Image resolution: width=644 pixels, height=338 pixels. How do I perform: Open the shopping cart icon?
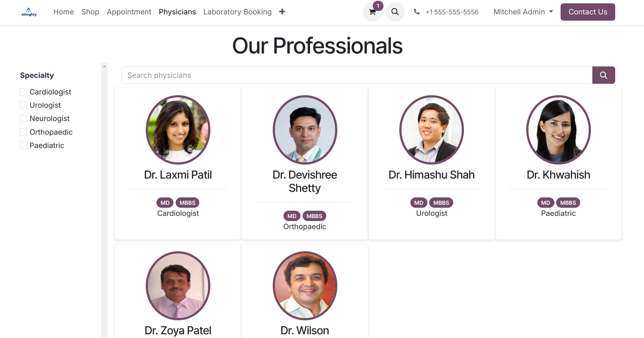coord(372,12)
